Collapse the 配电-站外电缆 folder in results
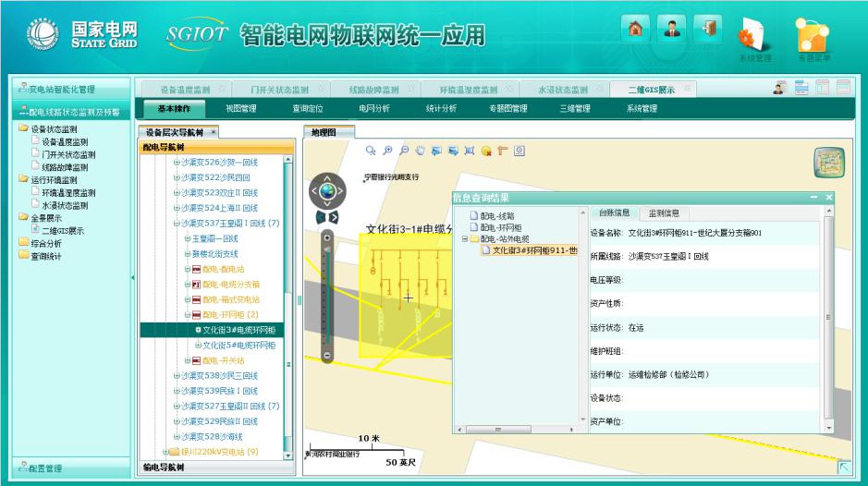The image size is (868, 486). tap(465, 238)
